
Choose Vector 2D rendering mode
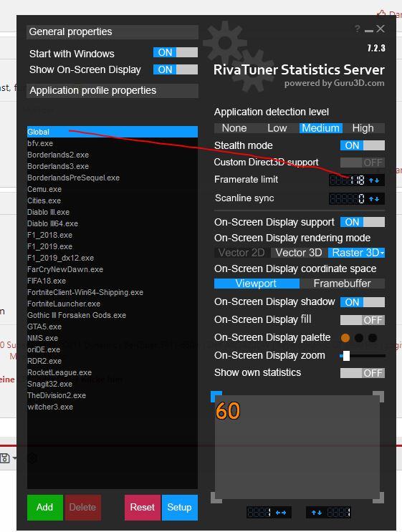pyautogui.click(x=241, y=253)
